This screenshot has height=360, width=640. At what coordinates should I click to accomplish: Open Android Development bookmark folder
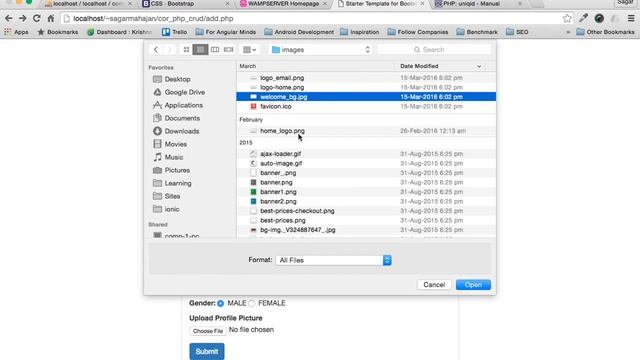299,32
